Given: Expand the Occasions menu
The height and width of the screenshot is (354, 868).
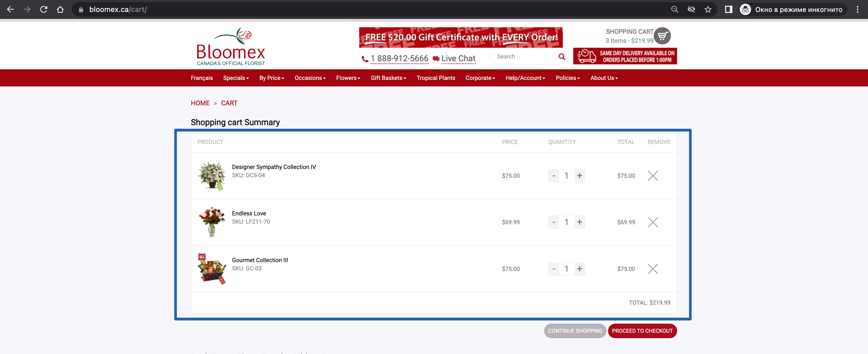Looking at the screenshot, I should [310, 78].
